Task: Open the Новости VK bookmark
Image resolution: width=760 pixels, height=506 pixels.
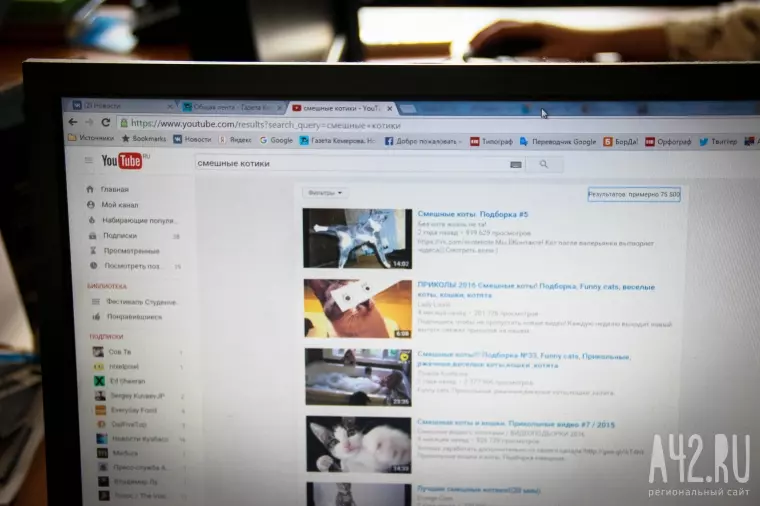Action: pyautogui.click(x=192, y=139)
